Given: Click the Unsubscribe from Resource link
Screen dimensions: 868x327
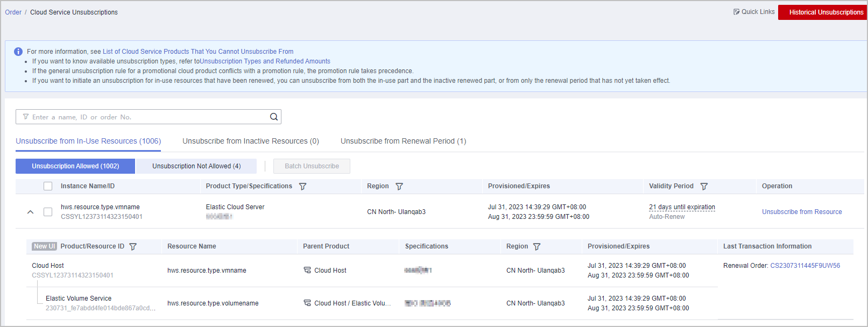Looking at the screenshot, I should click(x=801, y=212).
